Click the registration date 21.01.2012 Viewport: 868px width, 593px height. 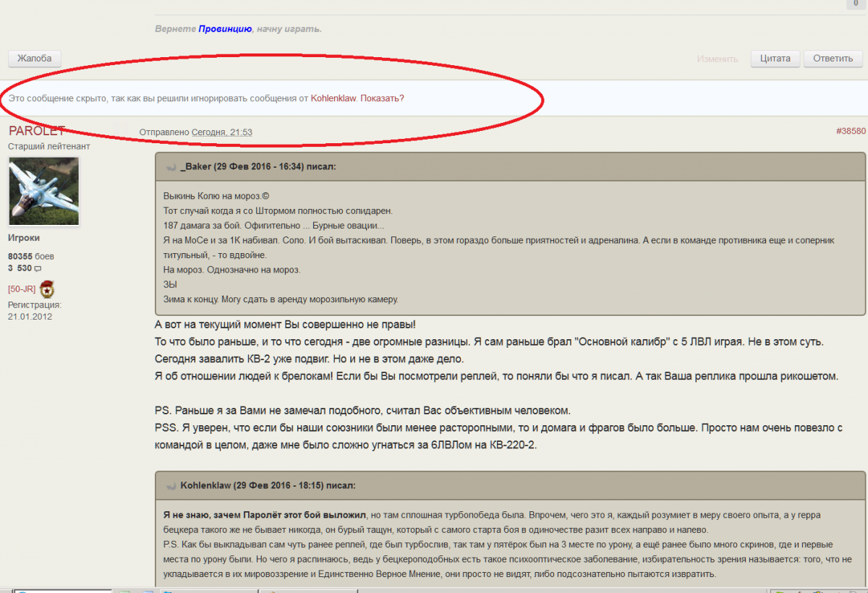click(x=30, y=317)
